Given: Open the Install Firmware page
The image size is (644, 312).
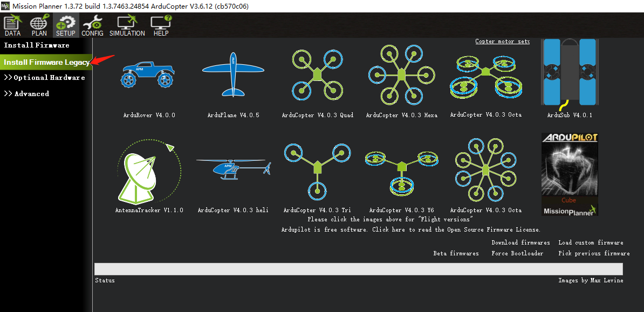Looking at the screenshot, I should coord(37,45).
